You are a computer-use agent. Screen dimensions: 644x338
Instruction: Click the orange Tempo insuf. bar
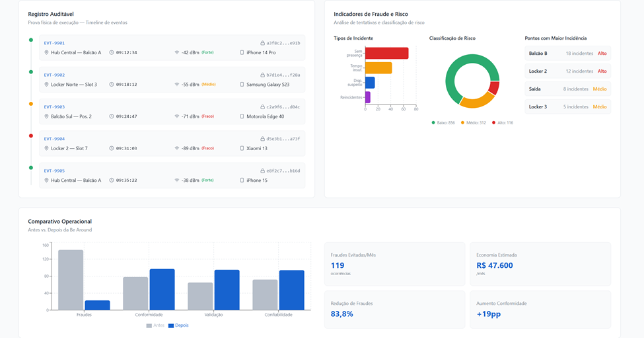point(378,68)
